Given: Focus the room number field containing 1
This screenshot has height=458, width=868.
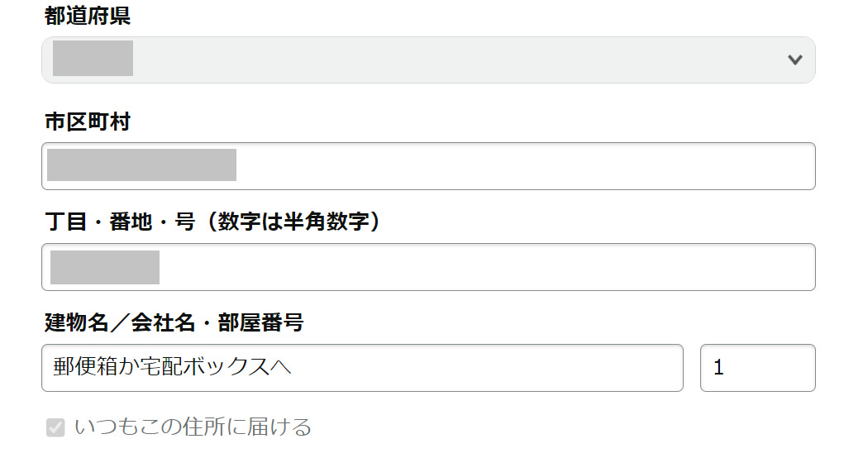Looking at the screenshot, I should click(x=757, y=368).
